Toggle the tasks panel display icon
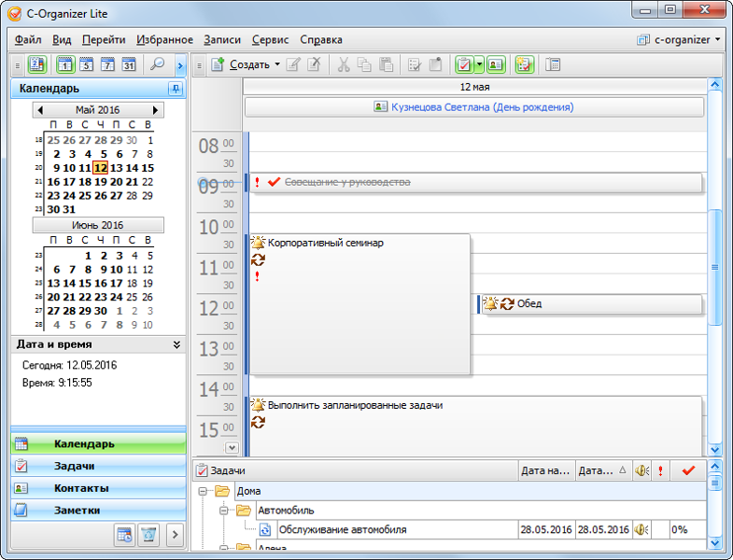Screen dimensions: 733x560 (x=464, y=64)
